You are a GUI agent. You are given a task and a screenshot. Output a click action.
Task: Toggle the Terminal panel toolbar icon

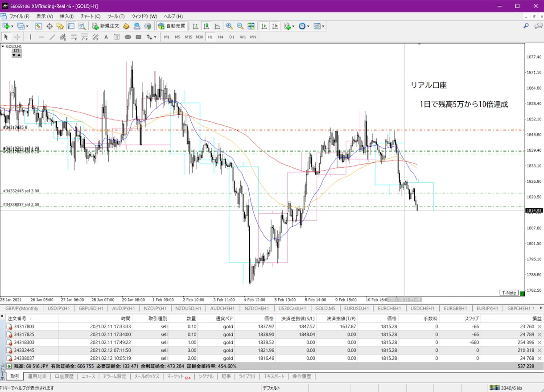pyautogui.click(x=71, y=26)
